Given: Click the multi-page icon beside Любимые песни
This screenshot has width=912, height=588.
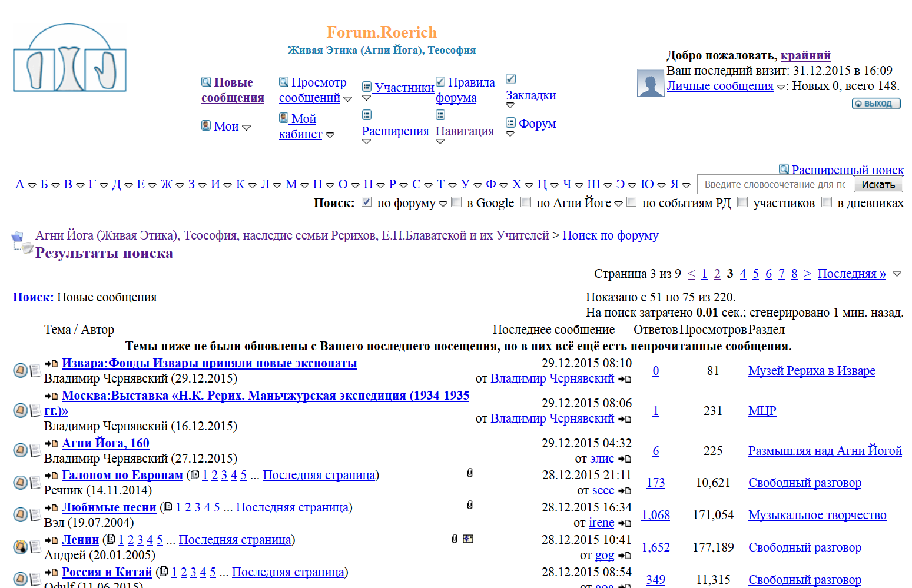Looking at the screenshot, I should [168, 507].
